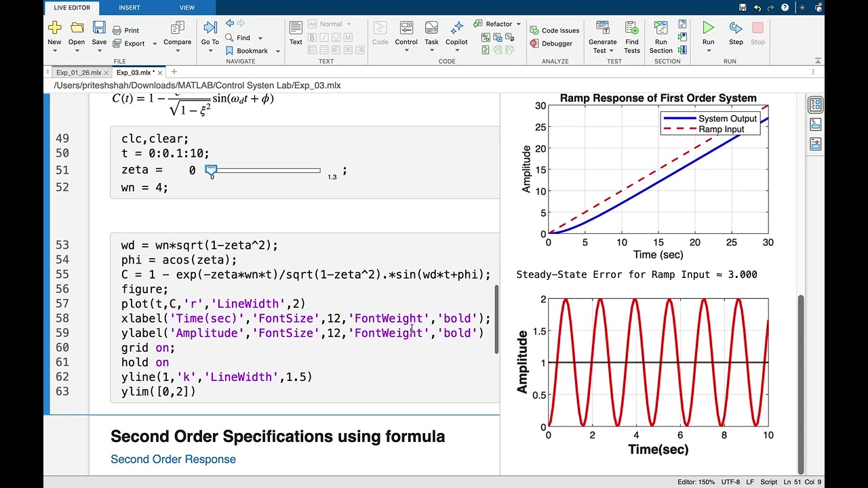Click the Section Break icon

683,25
